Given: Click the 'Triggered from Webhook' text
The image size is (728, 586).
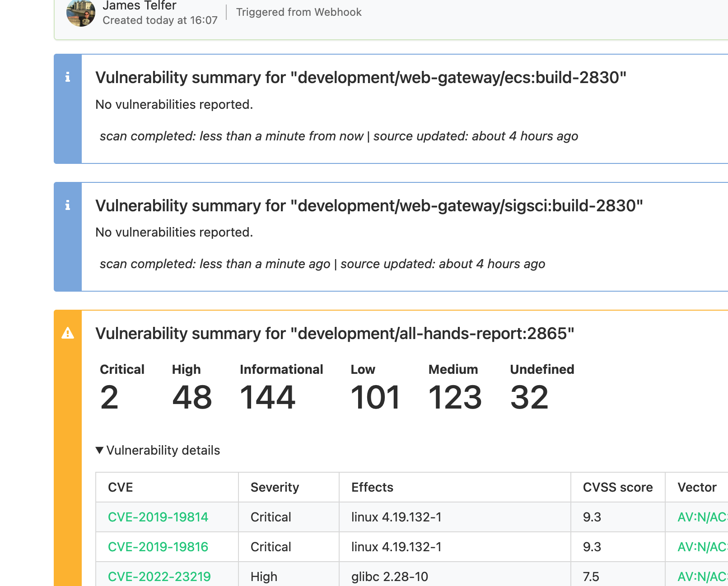Looking at the screenshot, I should [x=299, y=12].
